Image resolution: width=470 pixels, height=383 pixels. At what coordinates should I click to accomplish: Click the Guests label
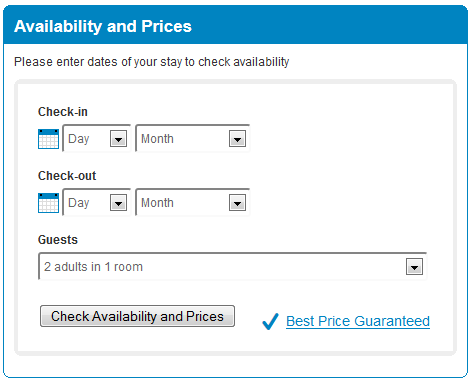(58, 240)
